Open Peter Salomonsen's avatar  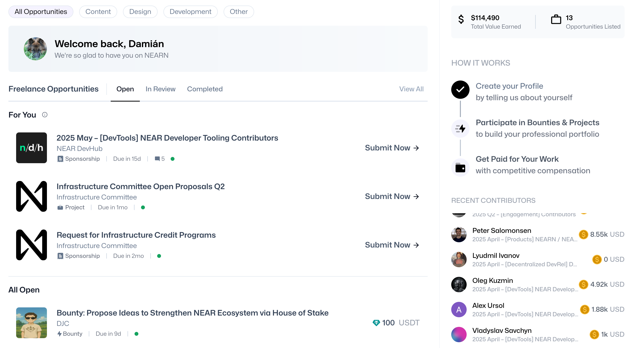459,235
